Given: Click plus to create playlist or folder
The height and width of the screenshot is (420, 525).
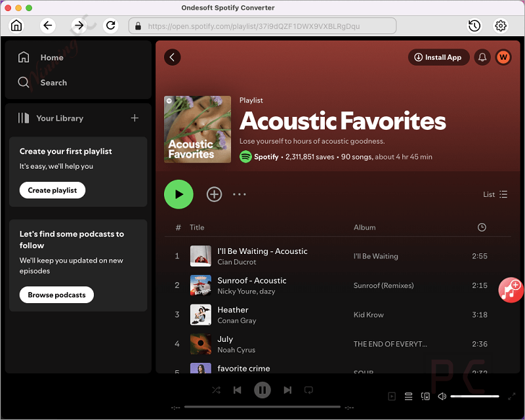Looking at the screenshot, I should [135, 118].
